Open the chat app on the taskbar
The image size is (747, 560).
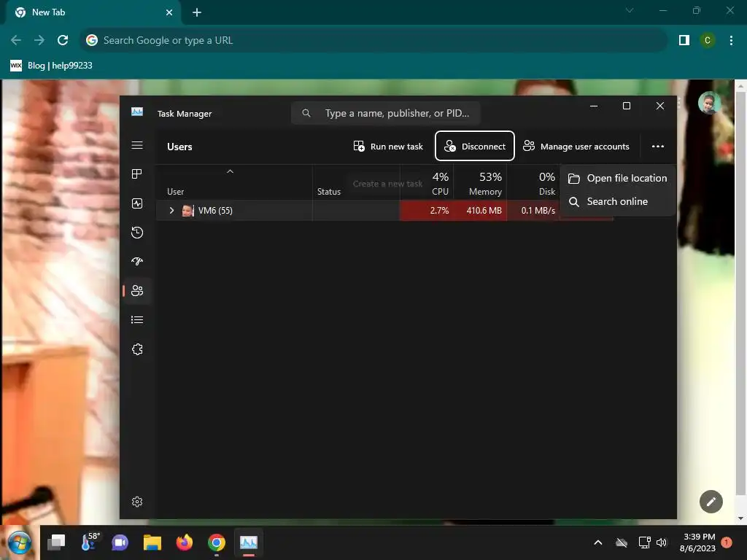pos(120,542)
